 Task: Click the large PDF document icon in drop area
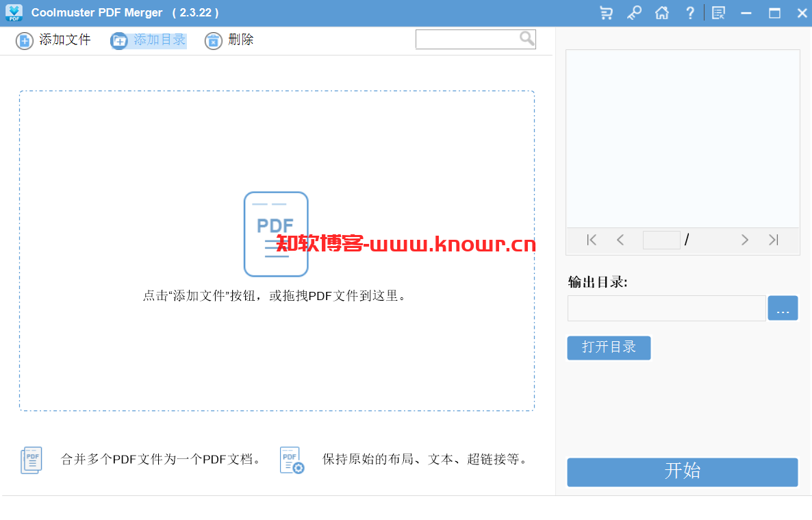tap(276, 234)
